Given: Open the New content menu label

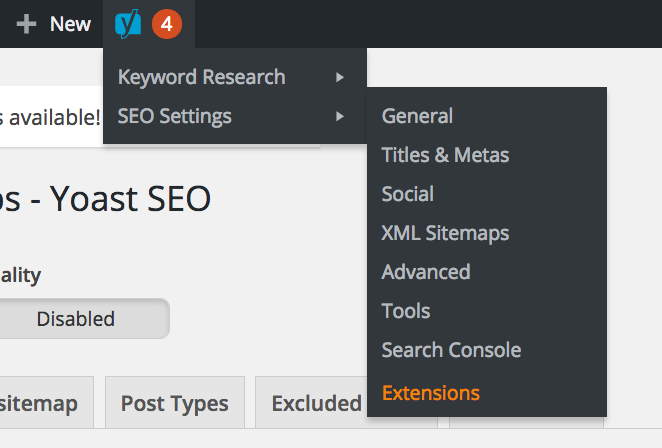Looking at the screenshot, I should pos(70,24).
